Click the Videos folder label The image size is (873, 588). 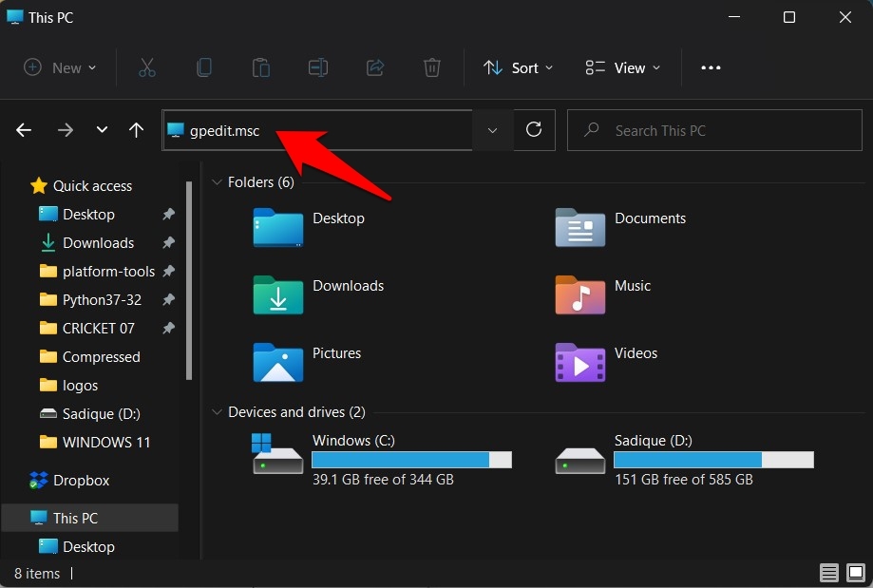click(x=636, y=353)
